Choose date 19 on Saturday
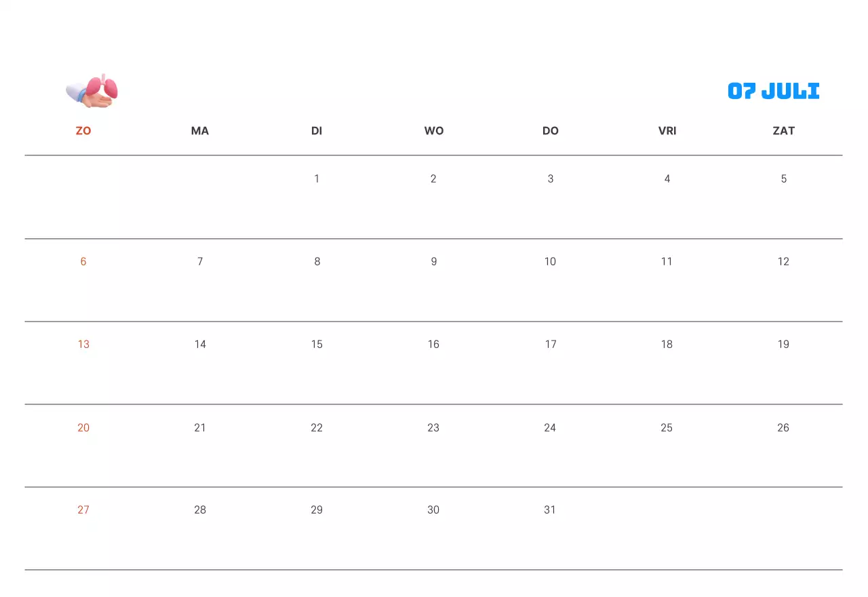Image resolution: width=868 pixels, height=597 pixels. [x=783, y=345]
